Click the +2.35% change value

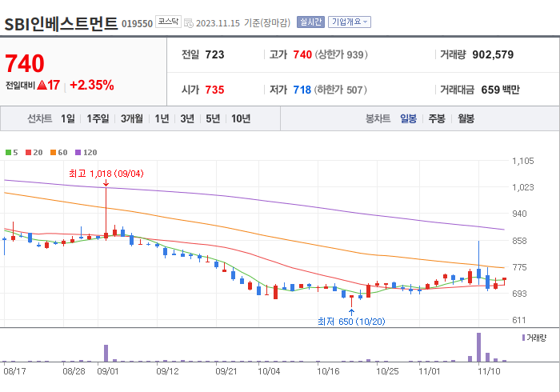[92, 85]
